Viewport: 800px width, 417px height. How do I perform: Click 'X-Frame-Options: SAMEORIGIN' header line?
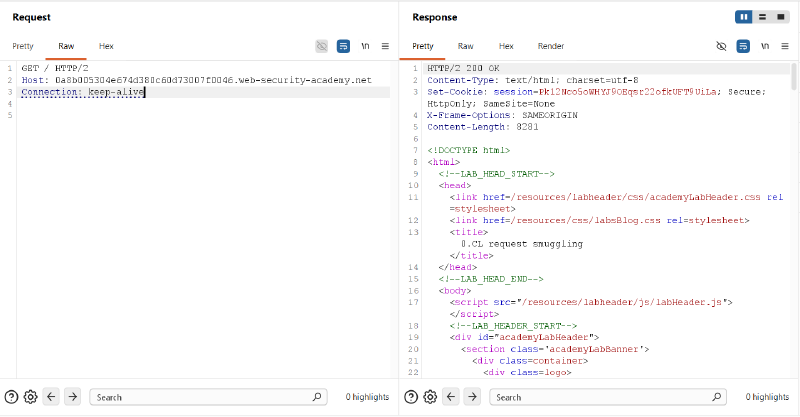502,115
